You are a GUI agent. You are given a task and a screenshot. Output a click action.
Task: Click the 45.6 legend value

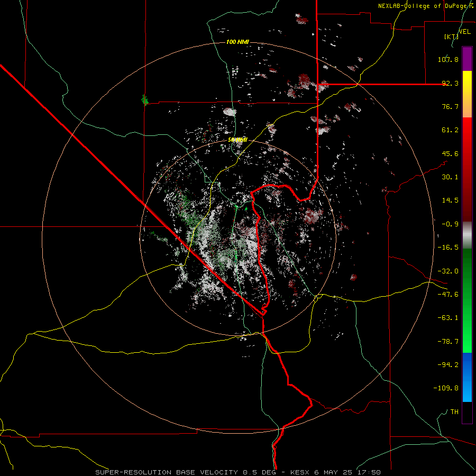[450, 153]
